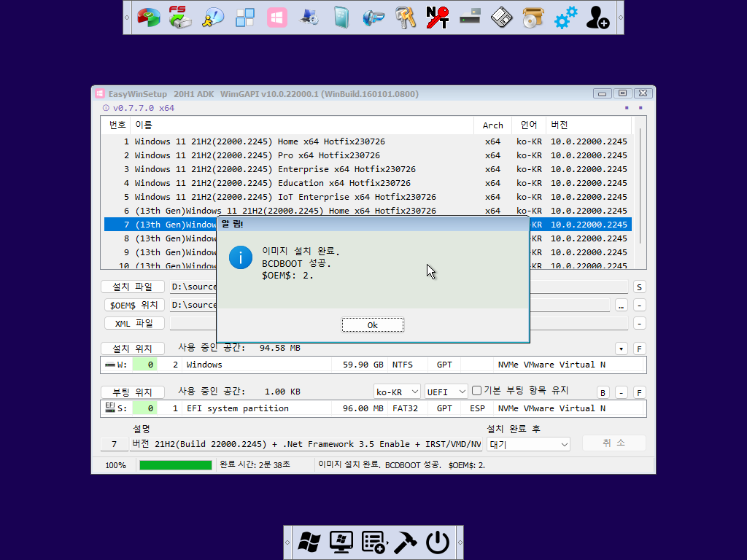This screenshot has height=560, width=747.
Task: Click the 설치 파일 button
Action: 133,287
